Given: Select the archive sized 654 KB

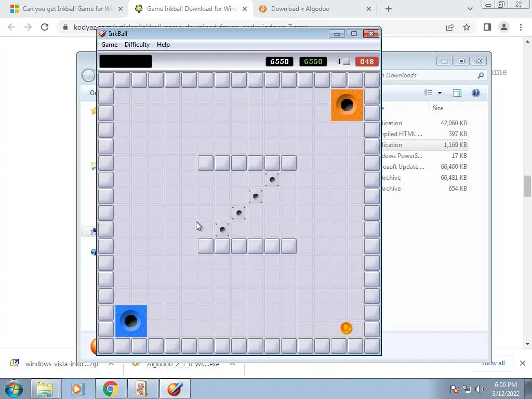Looking at the screenshot, I should (424, 188).
